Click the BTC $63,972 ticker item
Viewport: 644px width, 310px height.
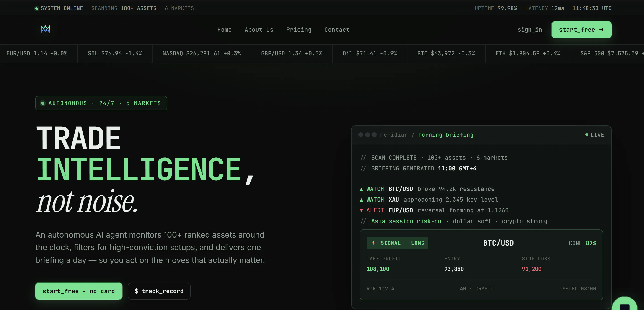(446, 54)
